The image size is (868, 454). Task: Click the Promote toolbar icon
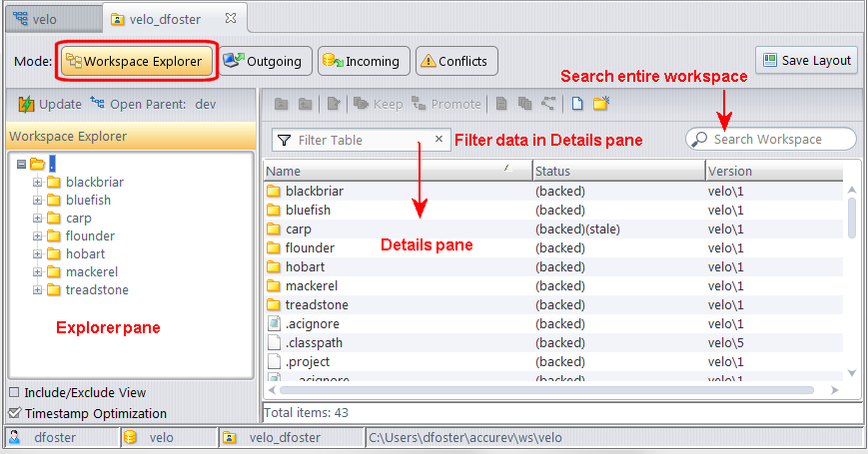[x=419, y=104]
